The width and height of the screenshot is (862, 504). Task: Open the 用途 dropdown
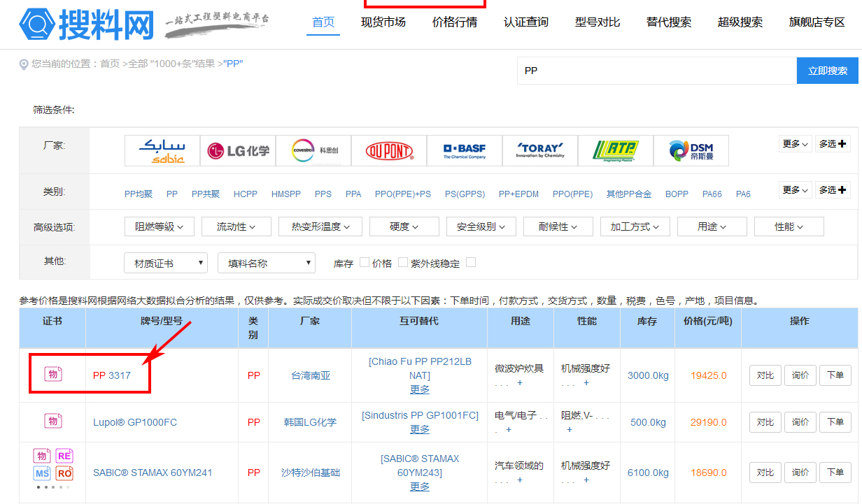(712, 226)
